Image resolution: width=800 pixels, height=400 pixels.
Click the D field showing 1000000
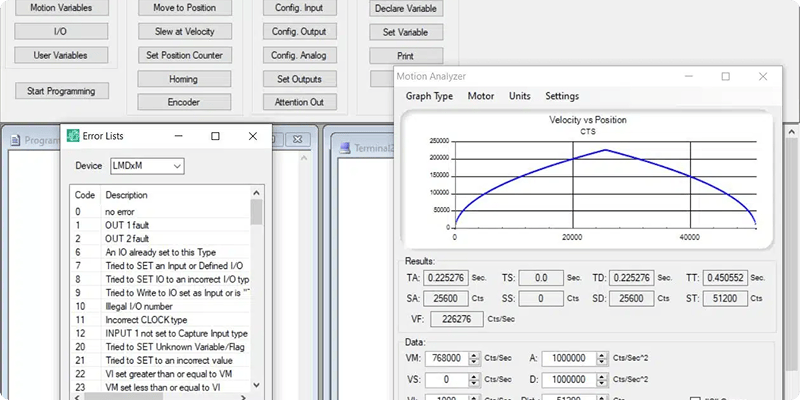point(569,380)
